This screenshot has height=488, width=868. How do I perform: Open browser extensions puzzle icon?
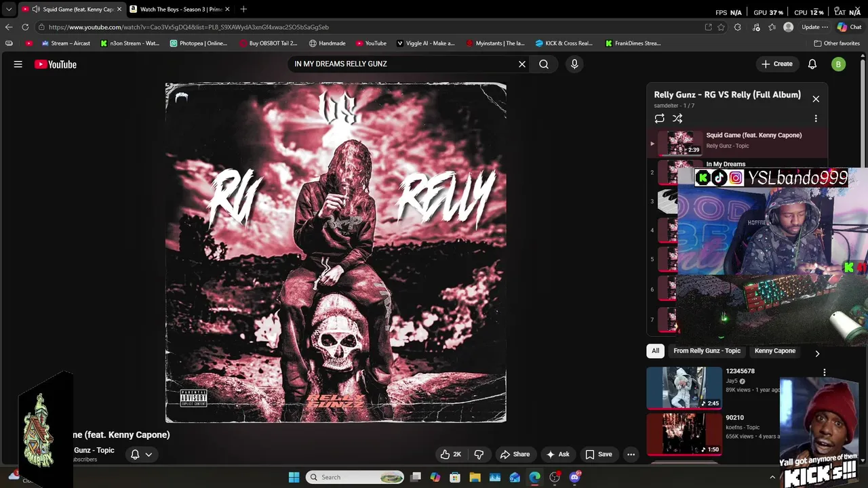coord(738,27)
